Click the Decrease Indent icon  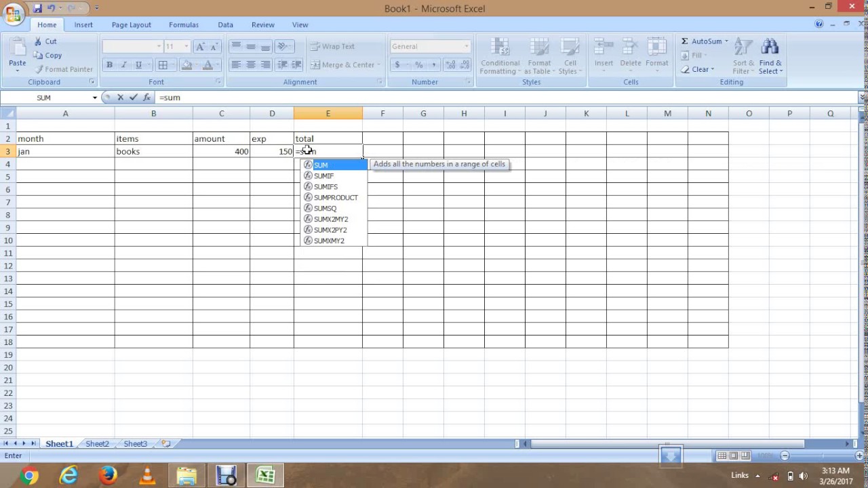pos(283,64)
